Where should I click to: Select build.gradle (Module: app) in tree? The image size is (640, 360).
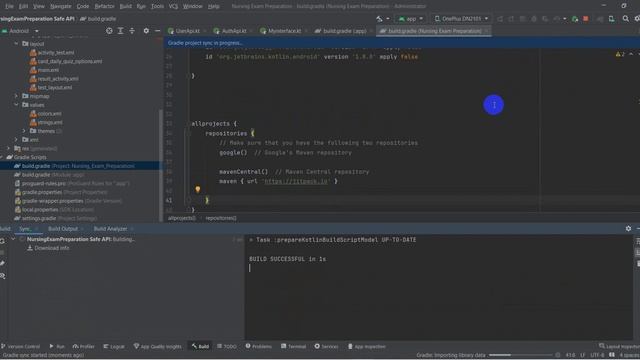coord(53,175)
